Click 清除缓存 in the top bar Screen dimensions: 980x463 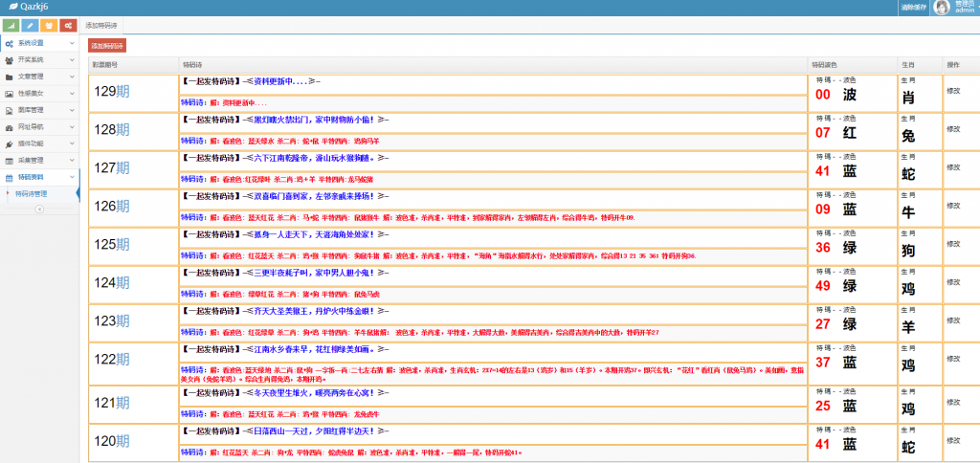point(913,8)
